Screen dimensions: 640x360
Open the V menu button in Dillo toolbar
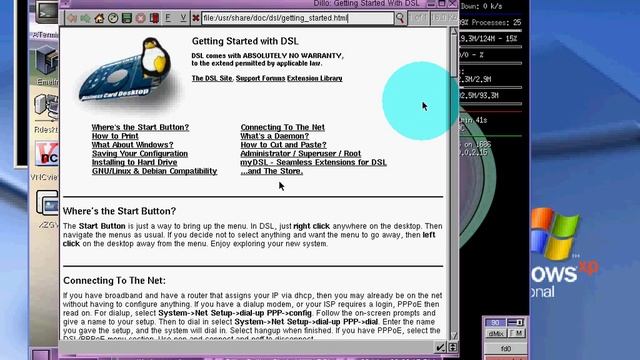click(183, 18)
